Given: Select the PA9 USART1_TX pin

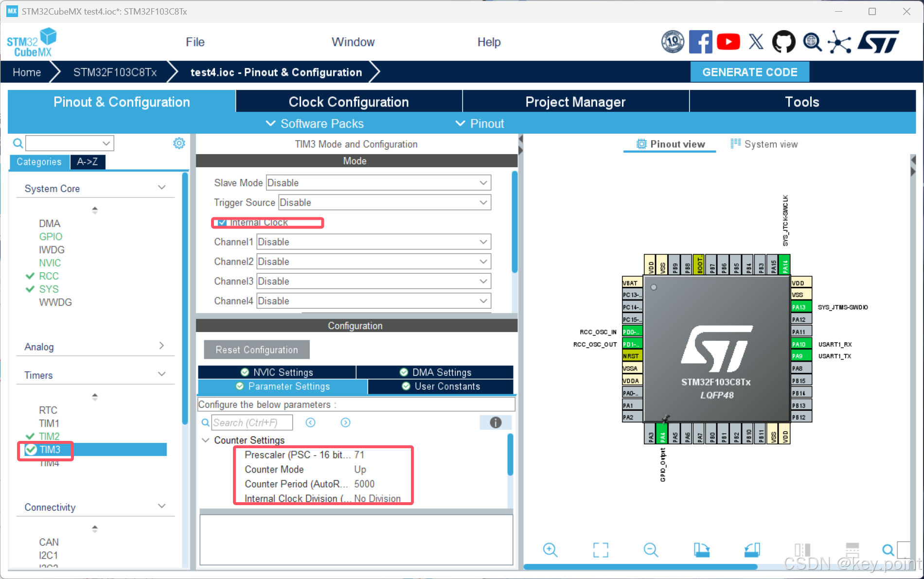Looking at the screenshot, I should [x=801, y=356].
